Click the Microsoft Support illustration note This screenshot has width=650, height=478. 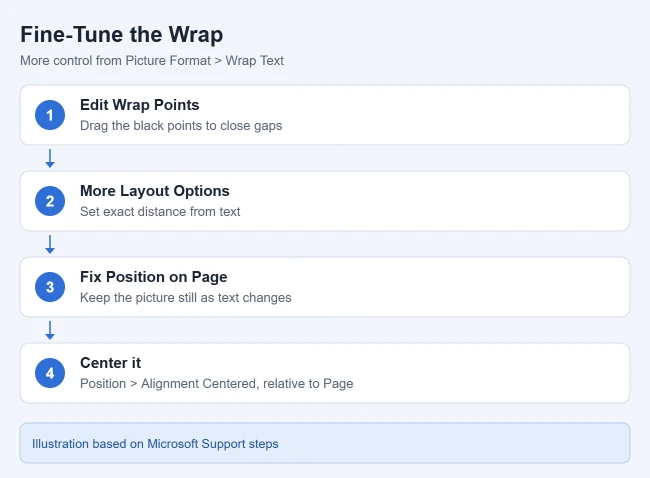[155, 444]
